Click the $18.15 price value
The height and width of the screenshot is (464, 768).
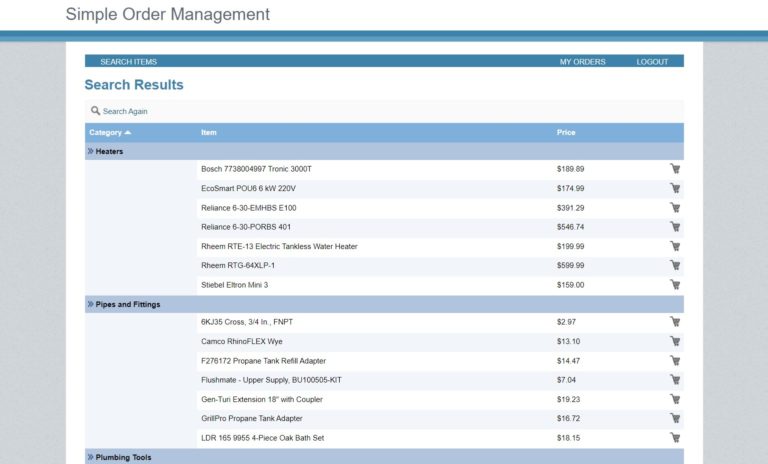pos(568,438)
